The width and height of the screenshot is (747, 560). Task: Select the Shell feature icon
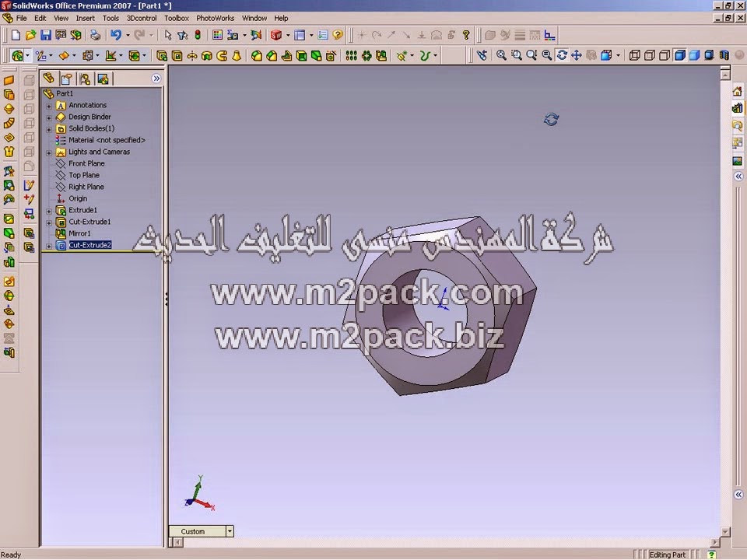click(x=302, y=56)
